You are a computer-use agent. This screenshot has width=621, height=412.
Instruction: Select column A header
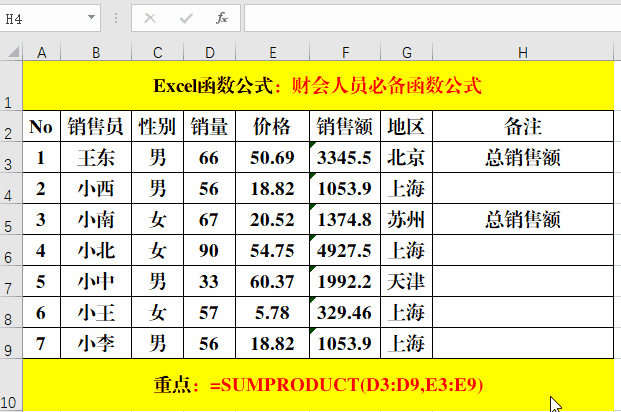(42, 52)
